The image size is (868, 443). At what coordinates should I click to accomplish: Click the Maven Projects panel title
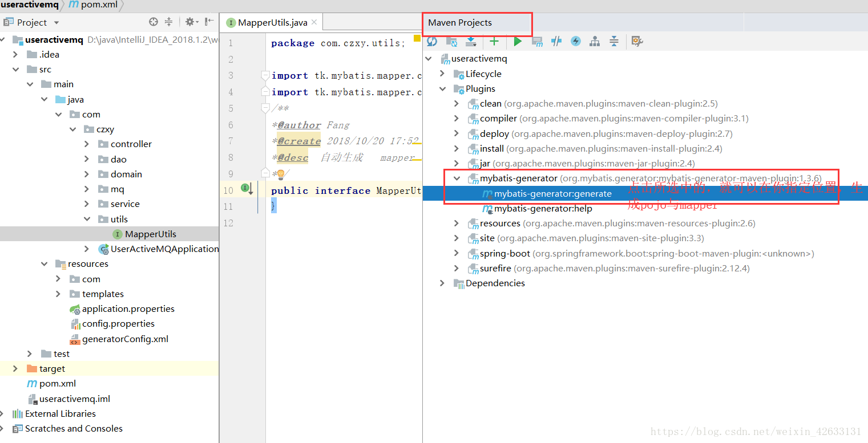(460, 23)
